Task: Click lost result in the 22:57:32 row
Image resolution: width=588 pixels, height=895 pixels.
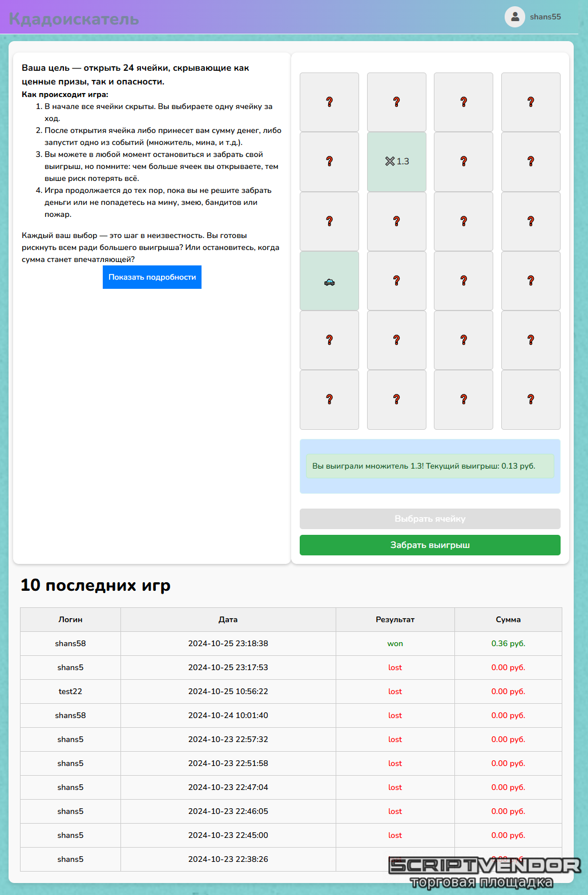Action: 395,739
